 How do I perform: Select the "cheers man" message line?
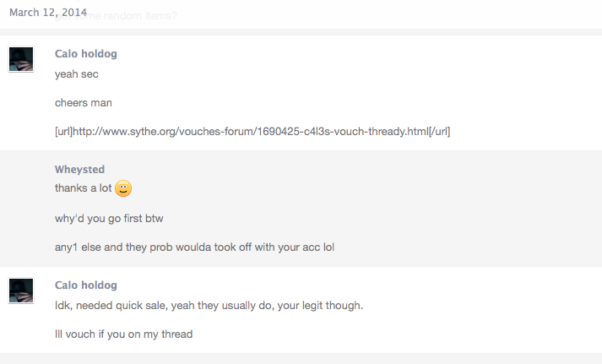point(84,103)
